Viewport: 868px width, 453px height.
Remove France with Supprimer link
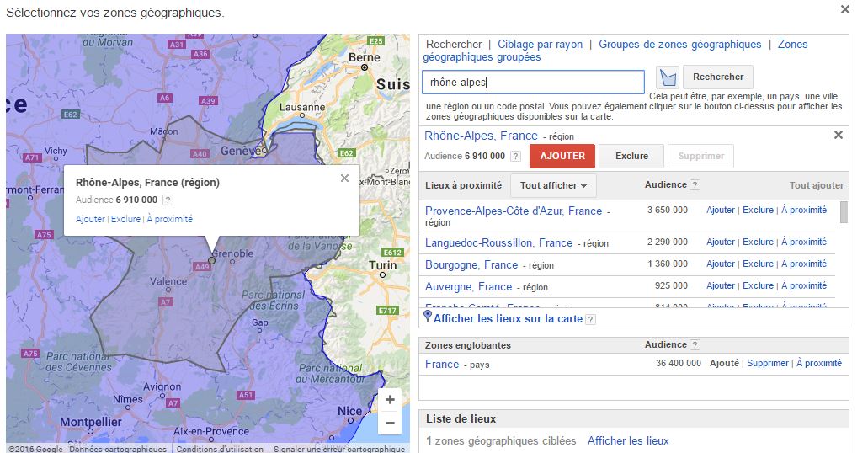point(767,363)
